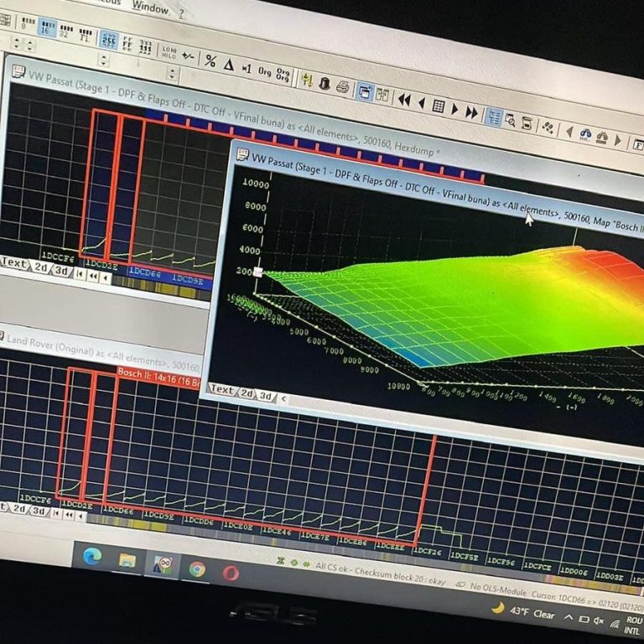This screenshot has height=644, width=644.
Task: Click the leftmost stepper arrows in second toolbar
Action: [x=17, y=43]
